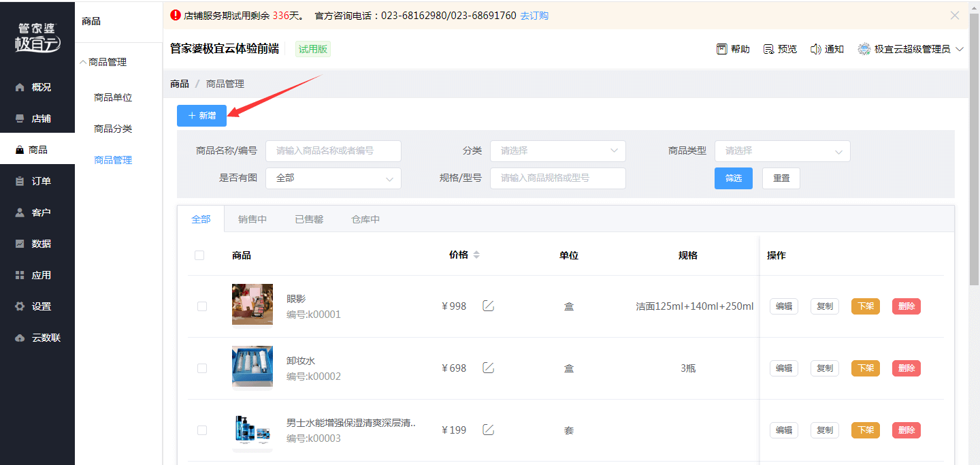This screenshot has height=465, width=980.
Task: Tick the select-all checkbox in table header
Action: pos(199,255)
